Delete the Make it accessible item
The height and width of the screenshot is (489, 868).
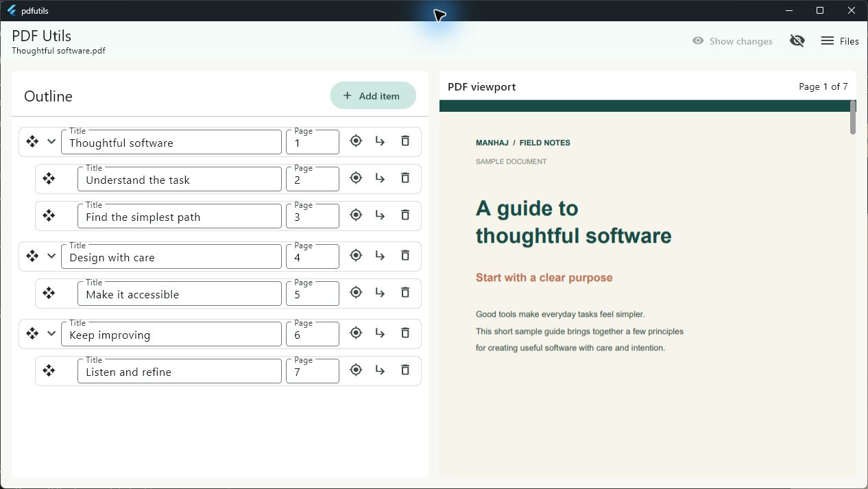[405, 292]
